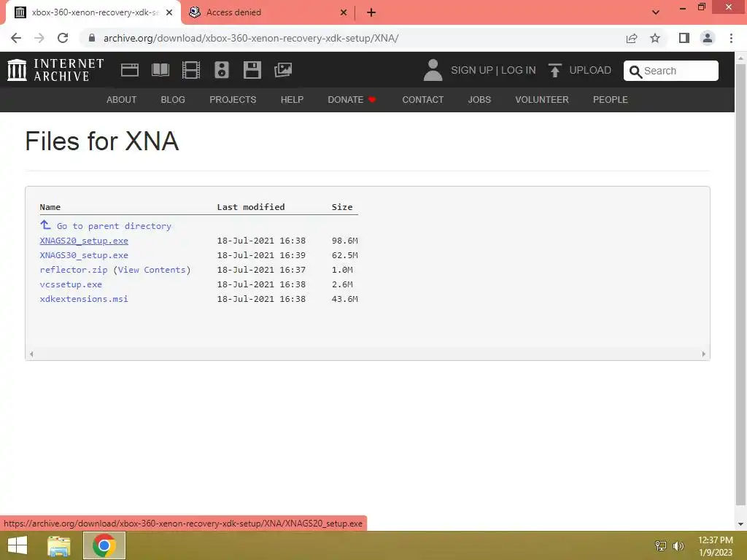Image resolution: width=747 pixels, height=560 pixels.
Task: Download xdkextensions.msi
Action: [84, 299]
